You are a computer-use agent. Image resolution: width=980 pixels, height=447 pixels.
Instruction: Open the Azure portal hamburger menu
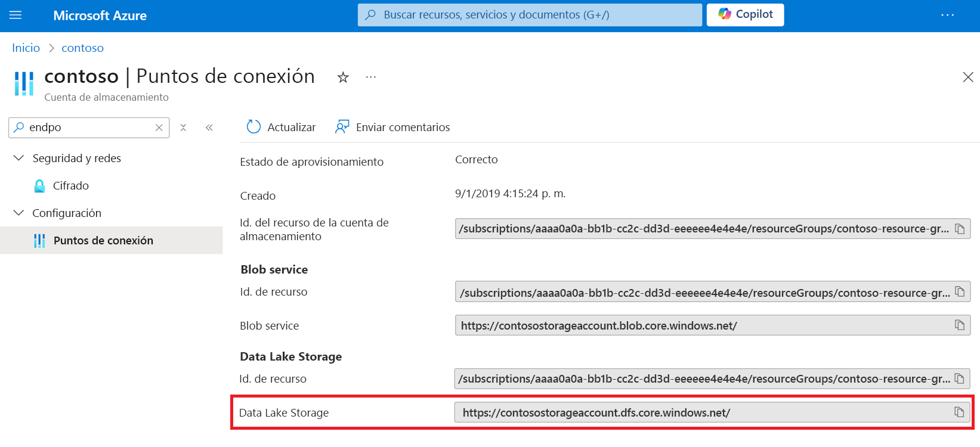tap(16, 15)
